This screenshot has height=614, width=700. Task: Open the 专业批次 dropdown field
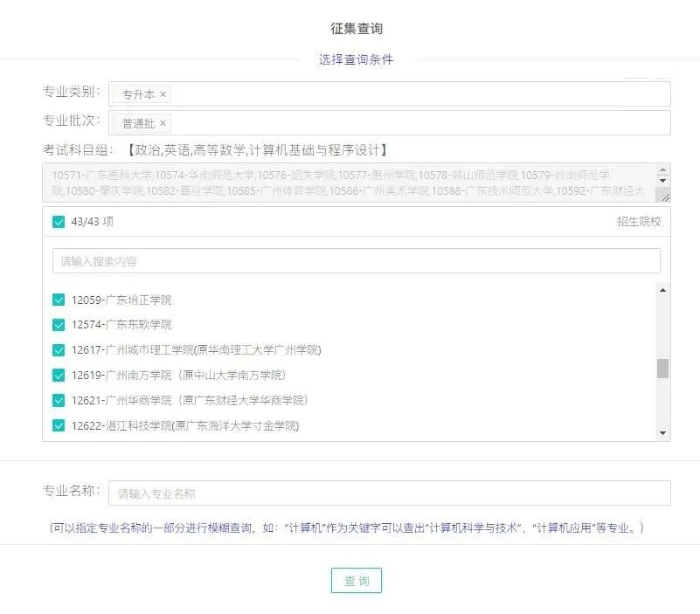tap(419, 123)
